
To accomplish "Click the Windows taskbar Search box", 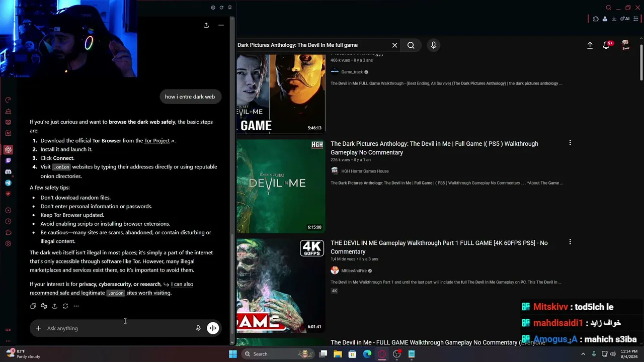I will coord(278,354).
